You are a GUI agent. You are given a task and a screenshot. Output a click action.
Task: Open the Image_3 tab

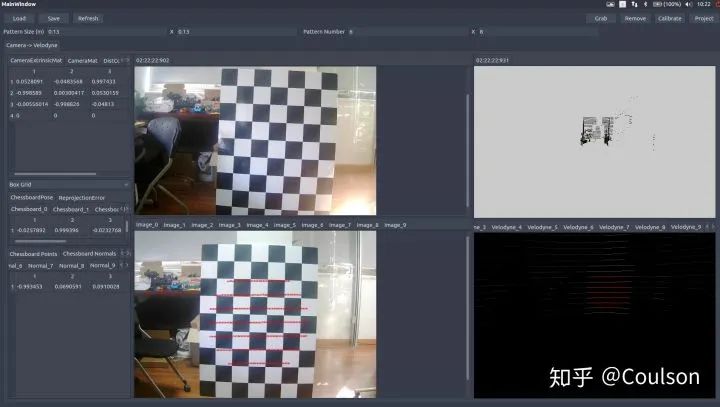coord(230,225)
